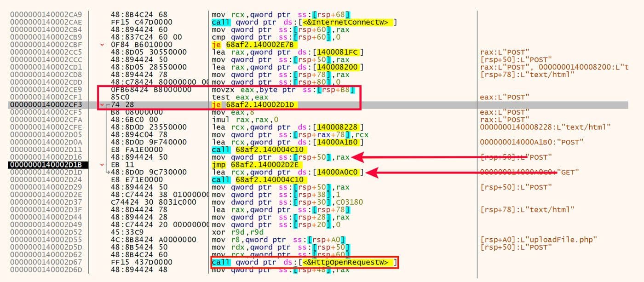
Task: Toggle the breakpoint at address 0000000140002D1B
Action: coord(46,164)
